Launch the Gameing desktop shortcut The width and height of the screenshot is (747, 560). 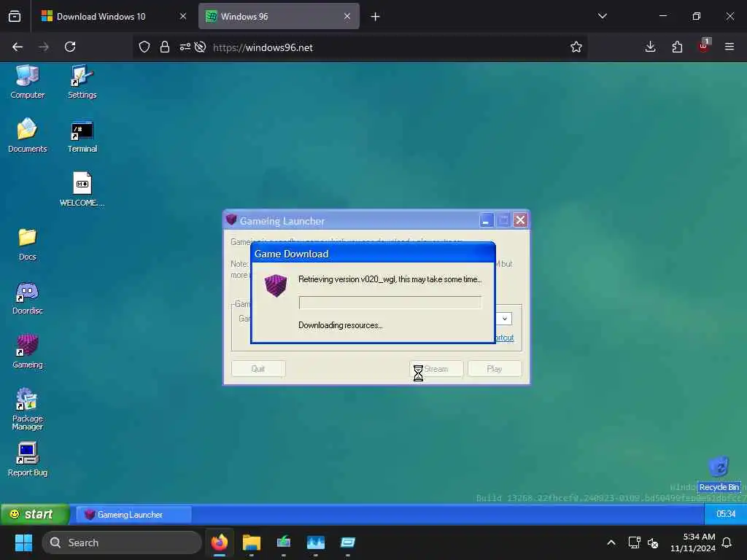(27, 351)
